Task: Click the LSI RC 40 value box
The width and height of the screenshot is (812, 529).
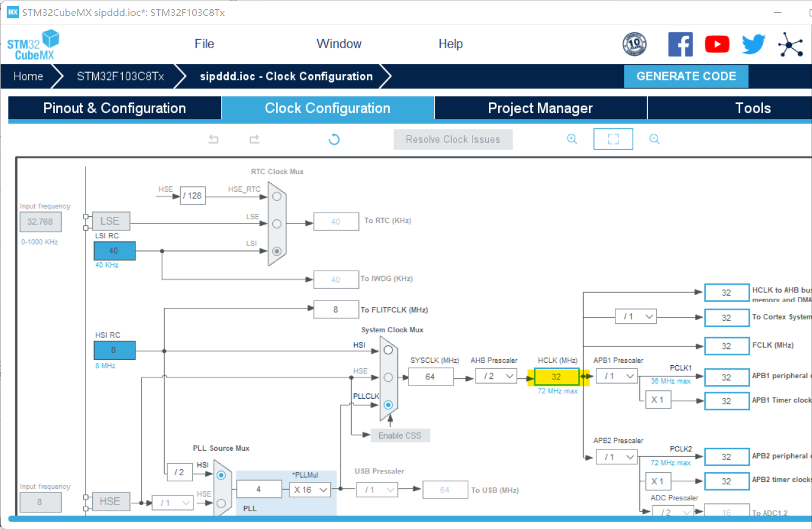Action: point(114,250)
